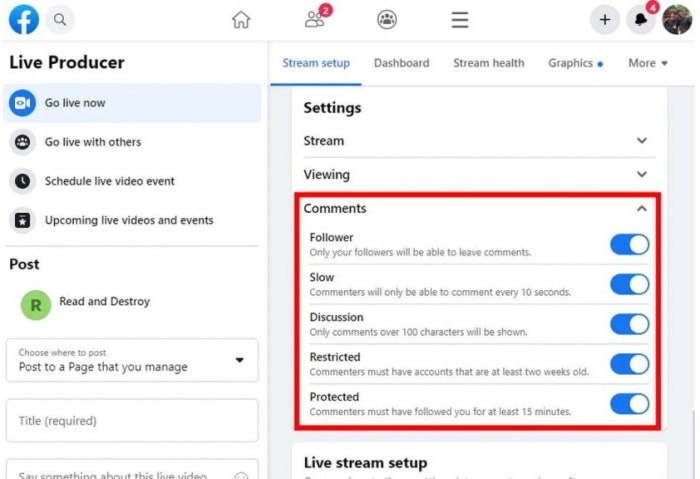Click the Follower setting label
The image size is (700, 479).
pyautogui.click(x=331, y=237)
